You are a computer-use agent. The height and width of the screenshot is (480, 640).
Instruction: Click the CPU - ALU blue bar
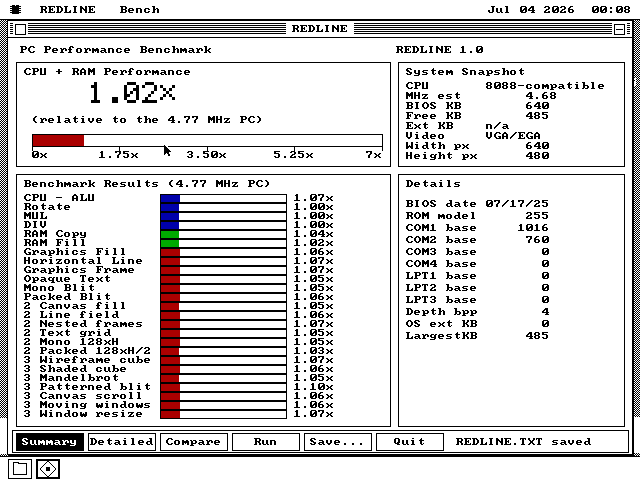[170, 198]
